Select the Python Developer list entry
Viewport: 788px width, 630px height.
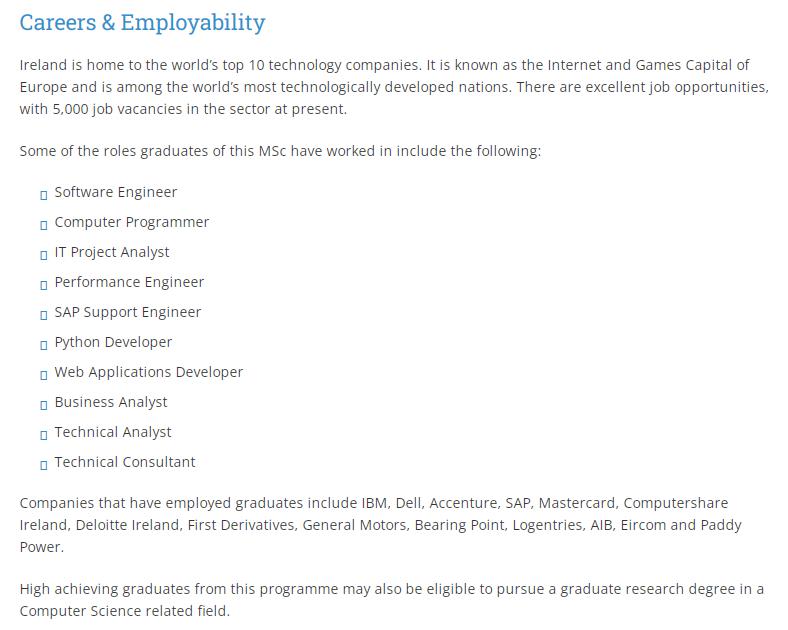coord(113,342)
